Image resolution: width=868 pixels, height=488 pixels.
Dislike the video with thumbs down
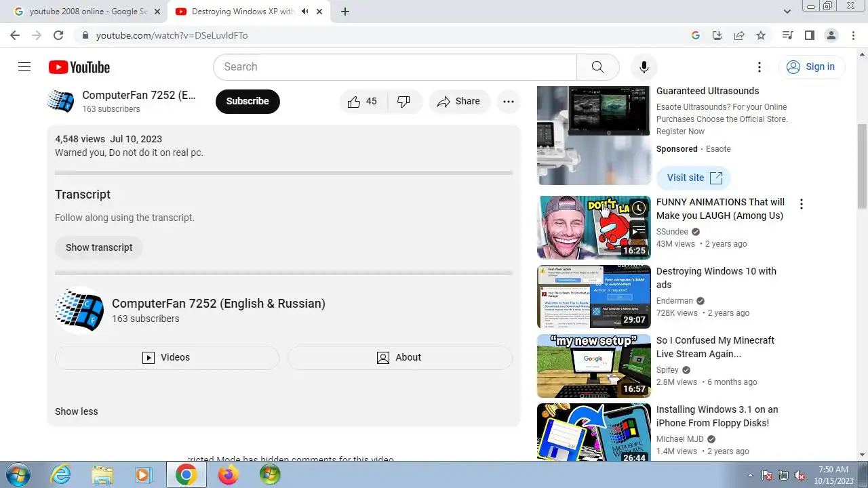point(404,102)
